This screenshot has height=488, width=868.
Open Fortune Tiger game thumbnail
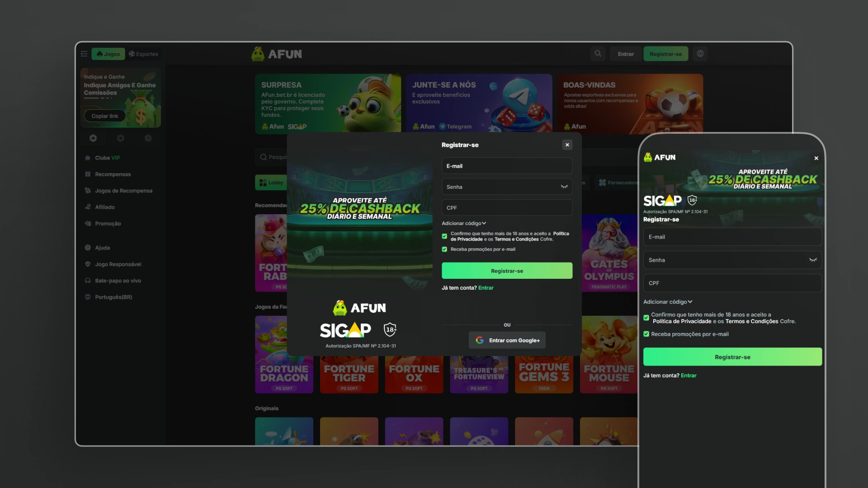click(x=349, y=374)
